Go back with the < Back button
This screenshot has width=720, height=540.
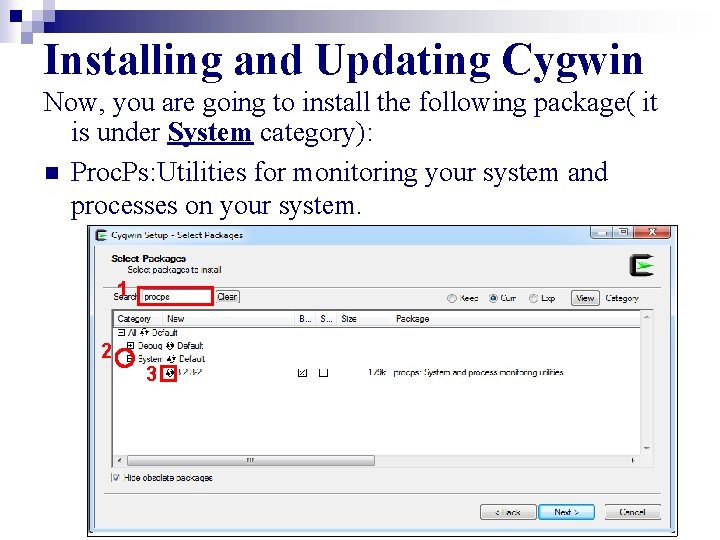[x=508, y=512]
